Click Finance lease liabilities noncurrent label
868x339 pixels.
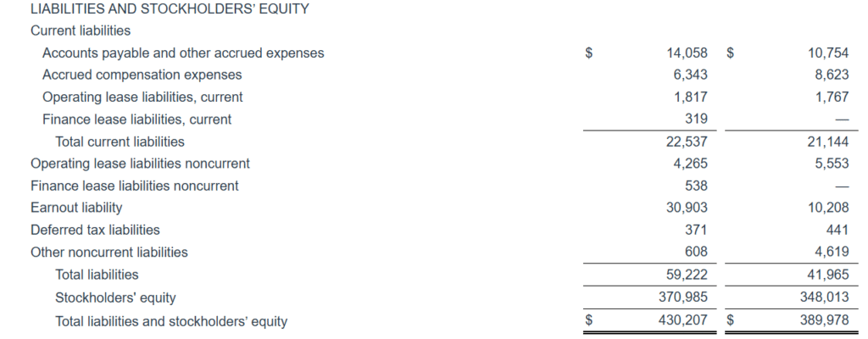(134, 186)
